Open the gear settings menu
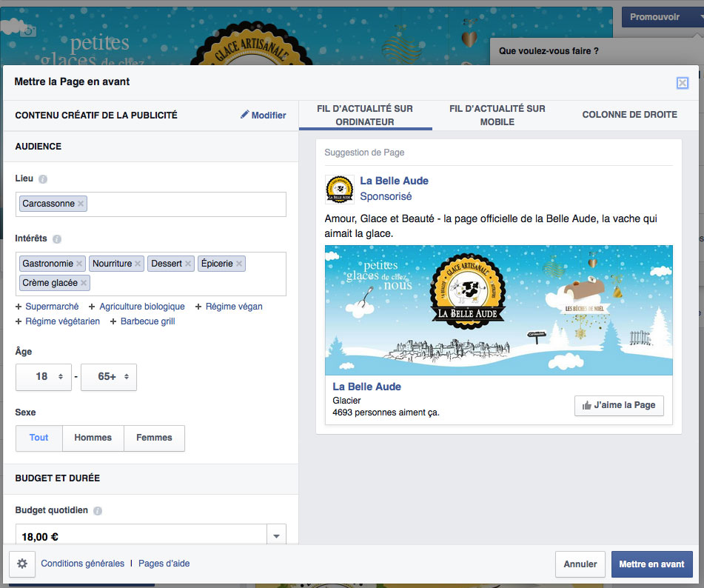Screen dimensions: 704x588 pyautogui.click(x=22, y=564)
